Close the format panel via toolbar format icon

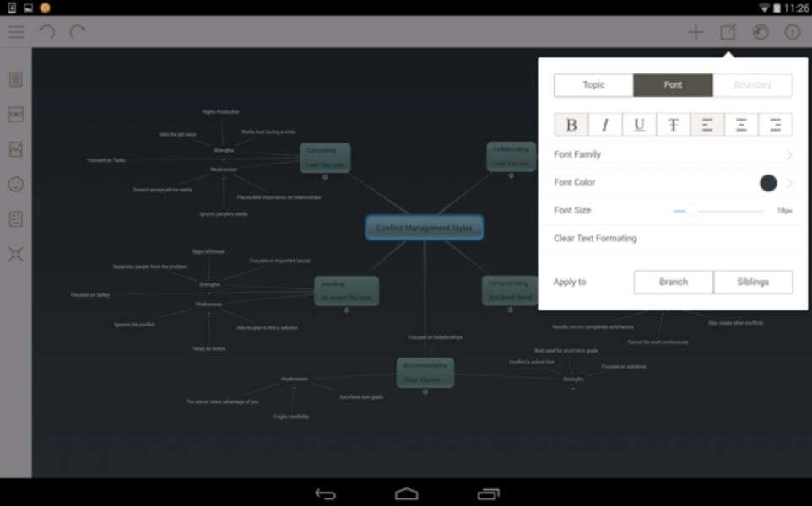click(x=728, y=32)
